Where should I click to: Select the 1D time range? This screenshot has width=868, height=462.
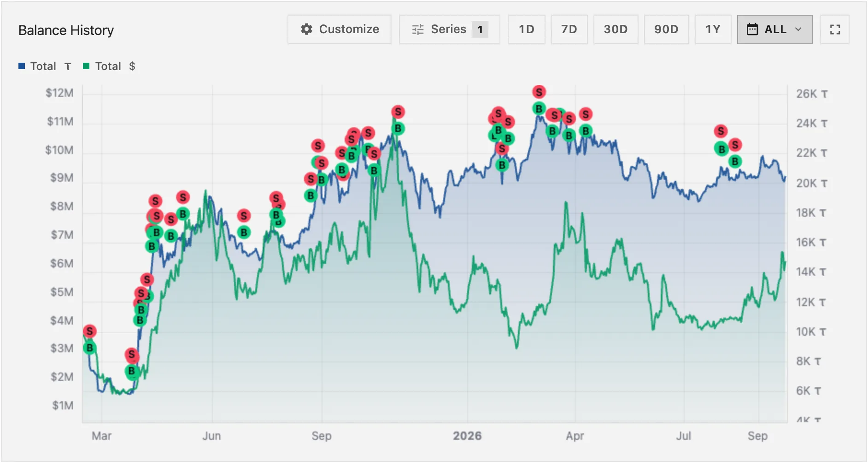(527, 30)
